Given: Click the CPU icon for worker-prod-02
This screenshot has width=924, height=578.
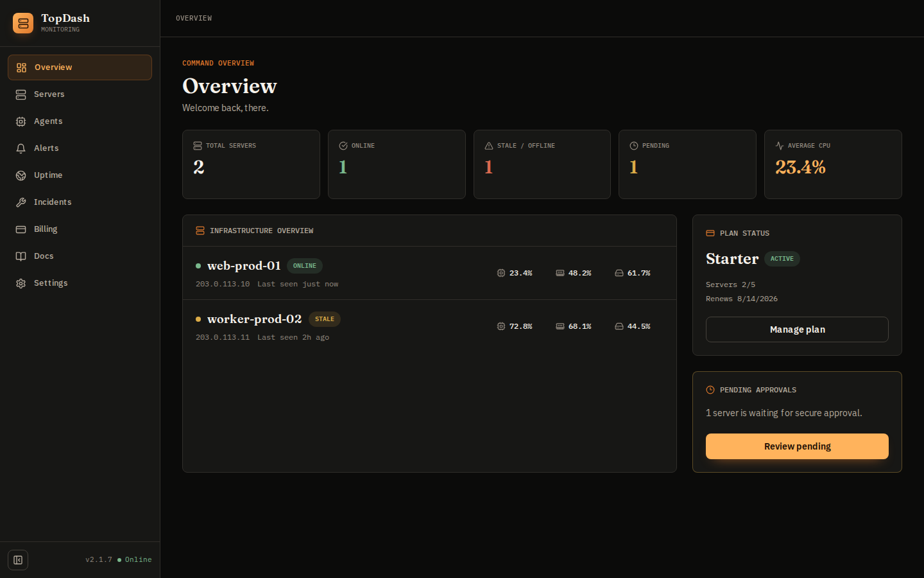Looking at the screenshot, I should pos(501,326).
